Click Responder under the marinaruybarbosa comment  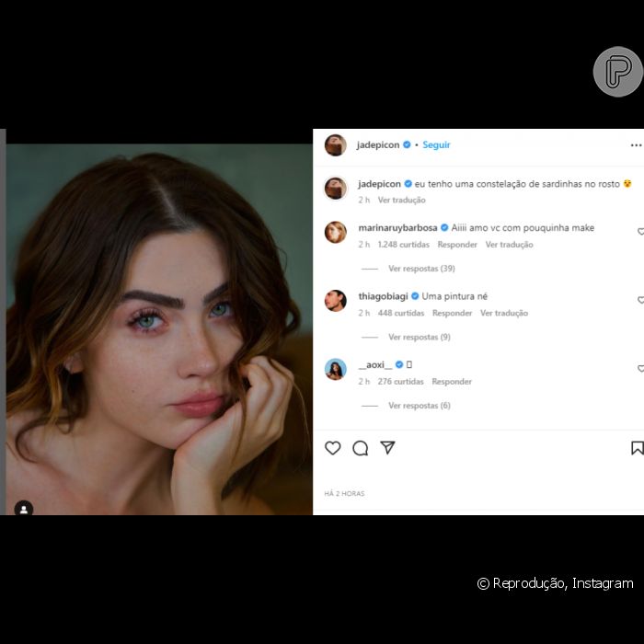coord(457,245)
